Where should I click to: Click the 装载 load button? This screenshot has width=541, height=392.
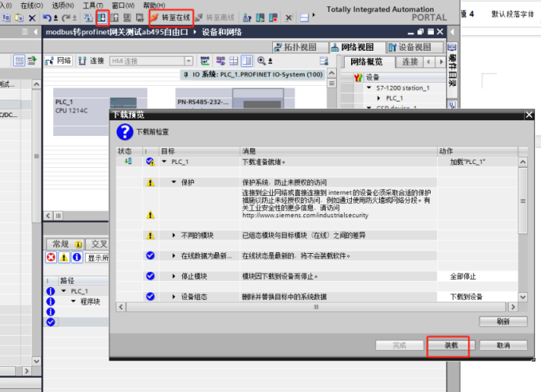451,345
